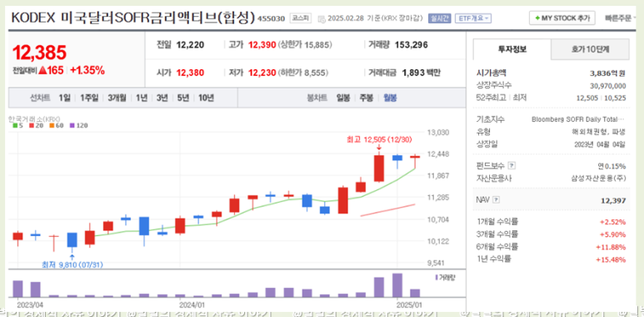Screen dimensions: 644x317
Task: Select the 1주일 line chart period
Action: click(x=89, y=98)
